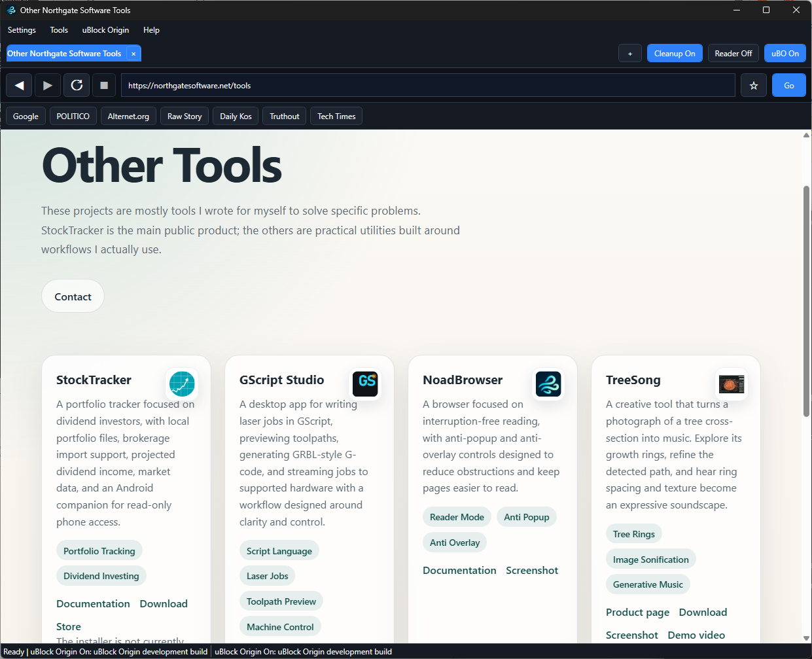Click the TreeSong tree cross-section thumbnail
Screen dimensions: 812x659
732,383
